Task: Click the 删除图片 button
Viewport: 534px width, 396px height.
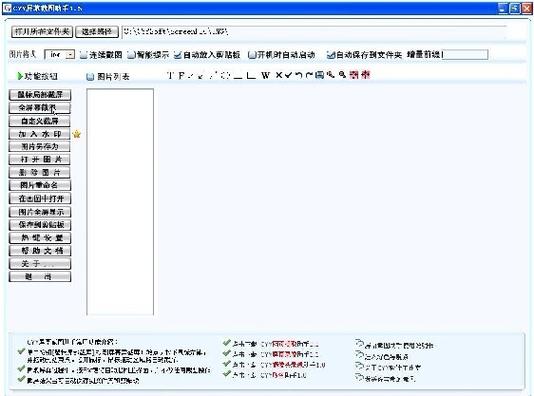Action: [40, 173]
